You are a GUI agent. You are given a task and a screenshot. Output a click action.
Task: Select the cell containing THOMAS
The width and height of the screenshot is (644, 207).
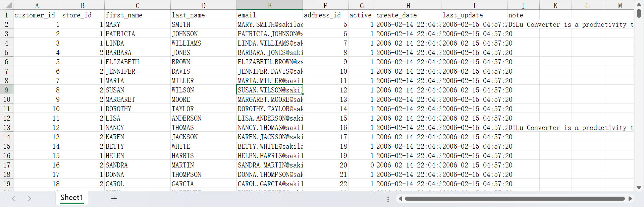coord(204,127)
